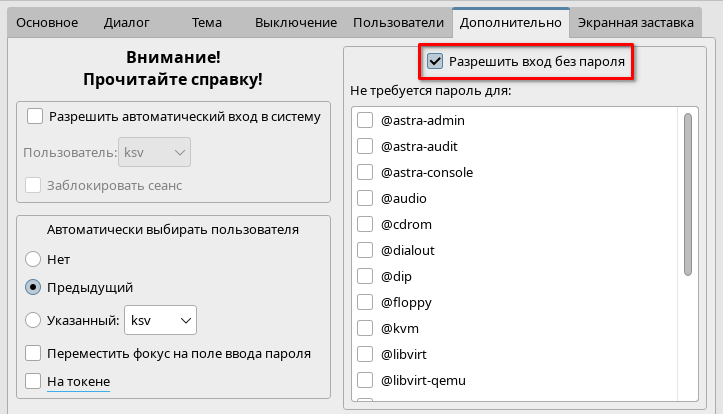Tick the @astra-admin checkbox

click(365, 121)
